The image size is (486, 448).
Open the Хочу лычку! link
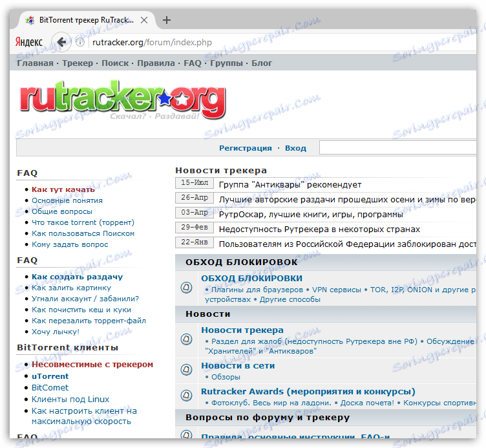click(x=56, y=332)
